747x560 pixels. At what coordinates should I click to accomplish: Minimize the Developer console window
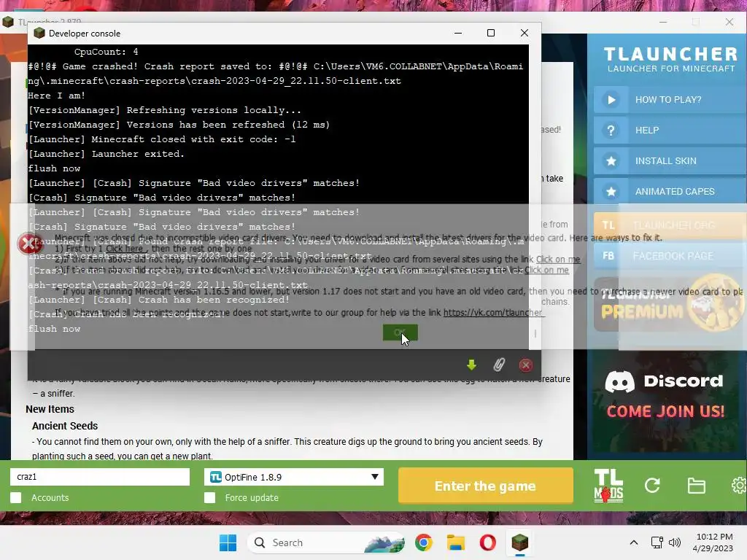coord(458,33)
